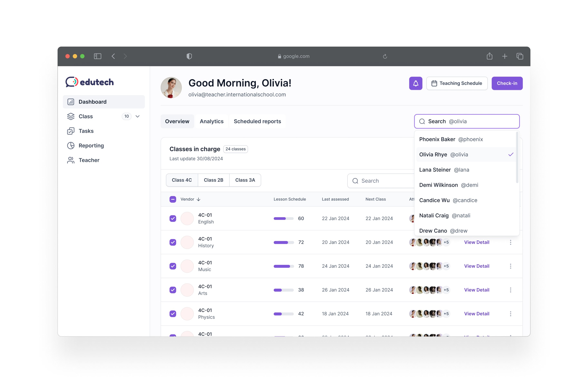The height and width of the screenshot is (383, 588).
Task: Click the notification bell icon
Action: [415, 83]
